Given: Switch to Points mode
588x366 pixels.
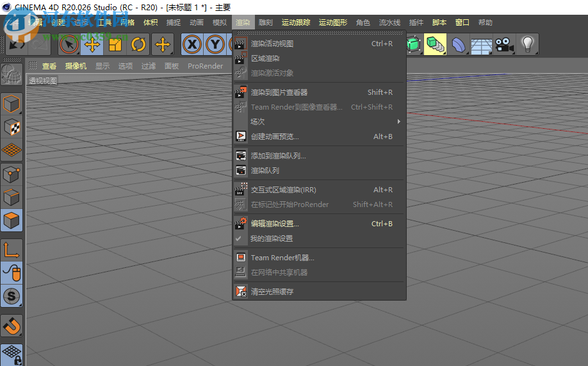Looking at the screenshot, I should pos(12,174).
